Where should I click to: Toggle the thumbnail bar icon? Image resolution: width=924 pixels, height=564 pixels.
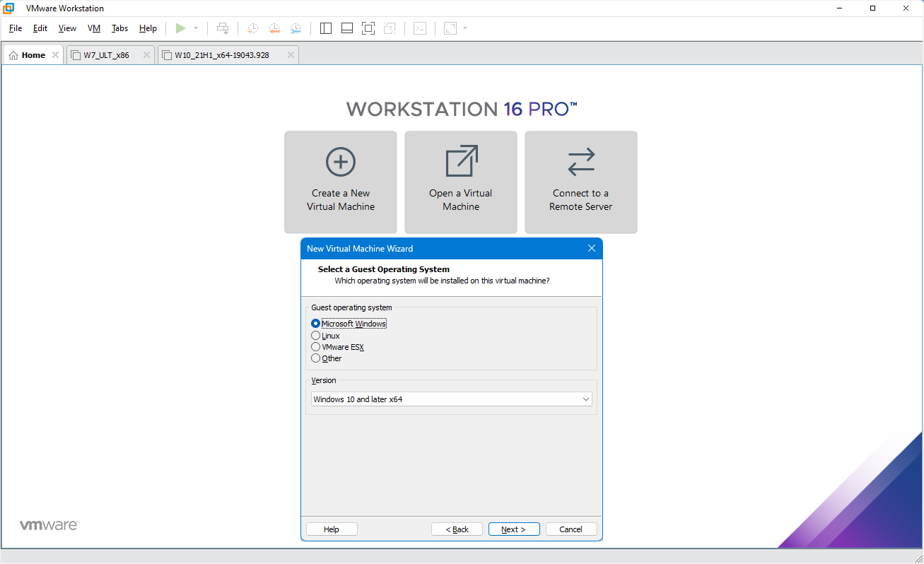(347, 28)
